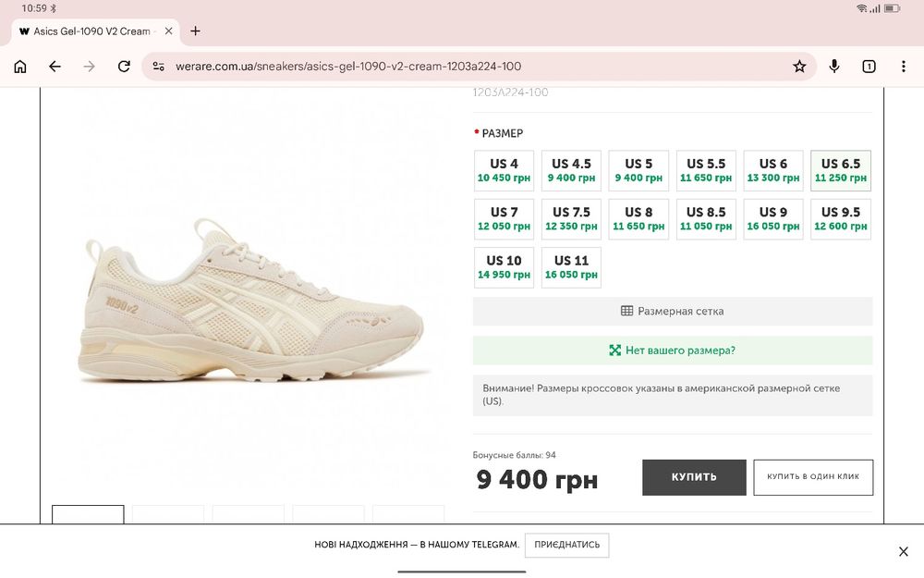The height and width of the screenshot is (578, 924).
Task: Select size US 8
Action: 638,219
